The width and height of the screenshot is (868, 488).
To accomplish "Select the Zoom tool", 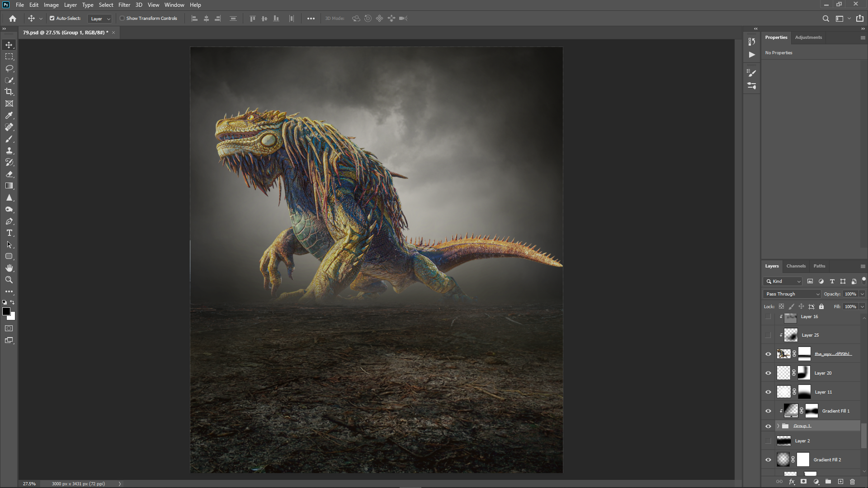I will [x=9, y=280].
